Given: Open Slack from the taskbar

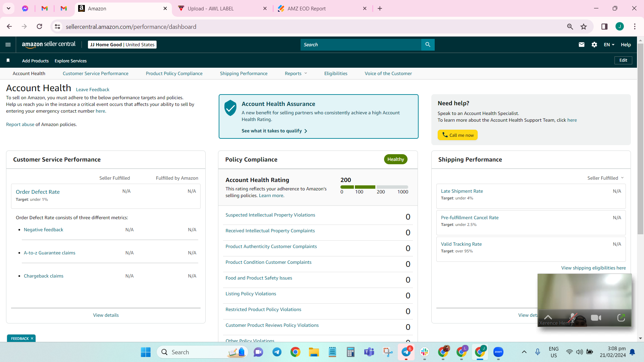Looking at the screenshot, I should (x=425, y=352).
